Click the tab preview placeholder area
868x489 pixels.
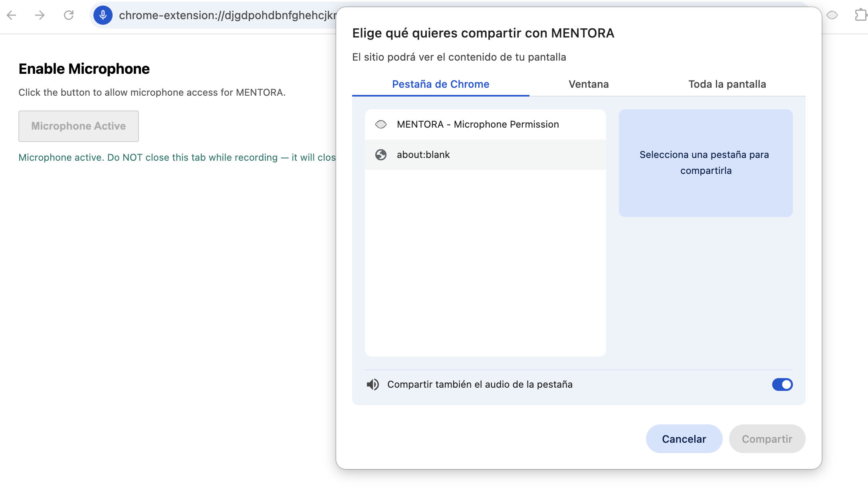706,163
